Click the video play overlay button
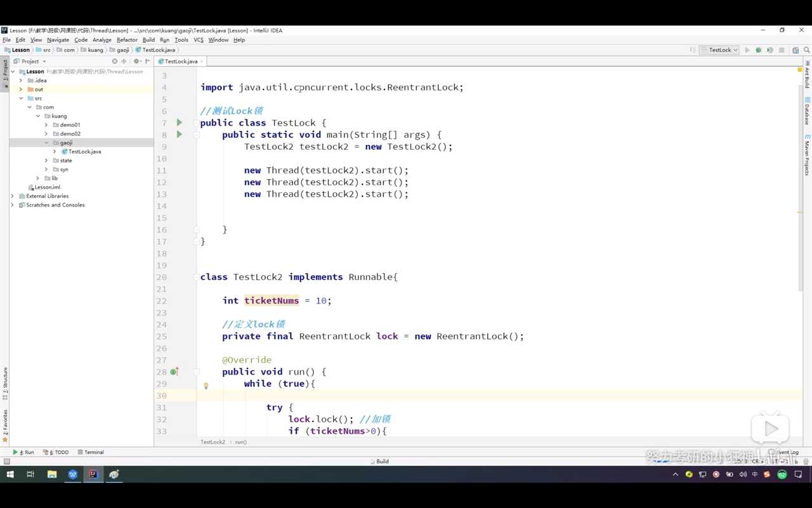 tap(770, 429)
